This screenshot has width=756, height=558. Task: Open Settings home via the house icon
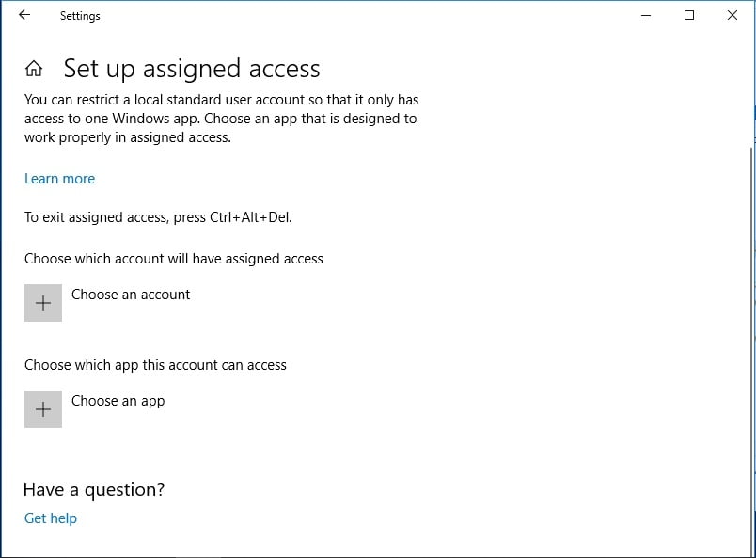point(34,69)
